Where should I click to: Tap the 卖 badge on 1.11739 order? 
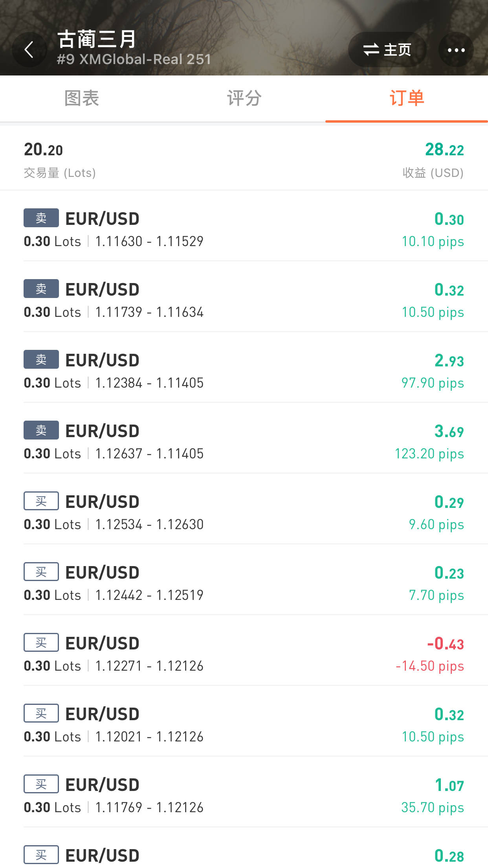(41, 289)
